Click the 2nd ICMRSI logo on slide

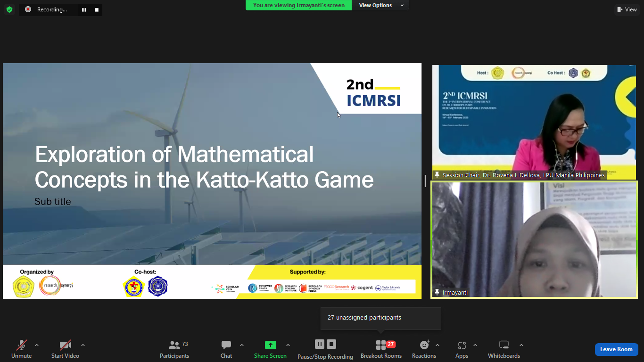click(x=373, y=93)
